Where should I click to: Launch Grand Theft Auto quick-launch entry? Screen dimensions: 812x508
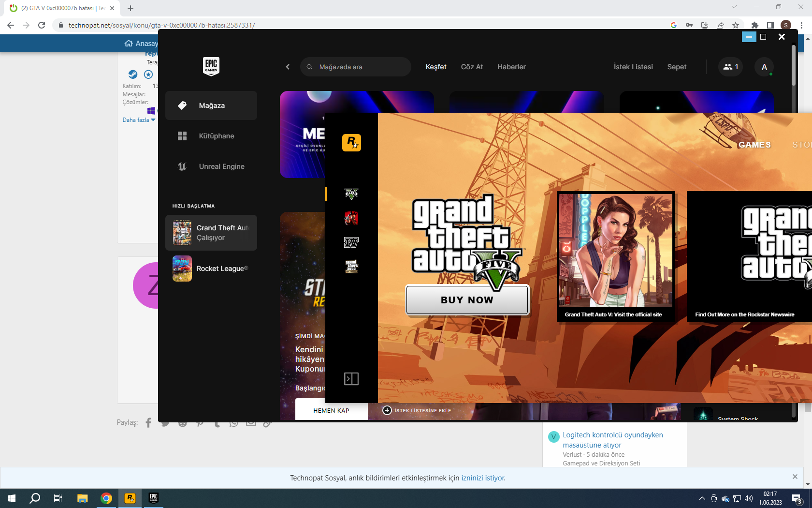(x=211, y=233)
